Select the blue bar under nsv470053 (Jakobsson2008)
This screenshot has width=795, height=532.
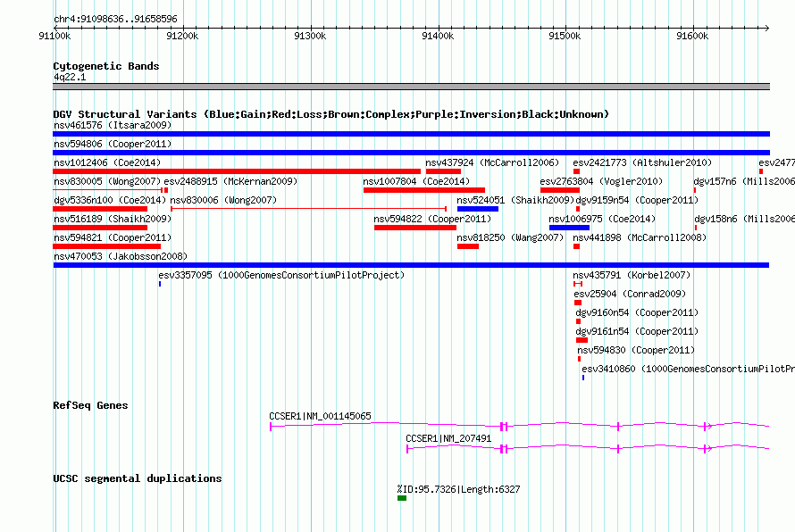coord(411,265)
